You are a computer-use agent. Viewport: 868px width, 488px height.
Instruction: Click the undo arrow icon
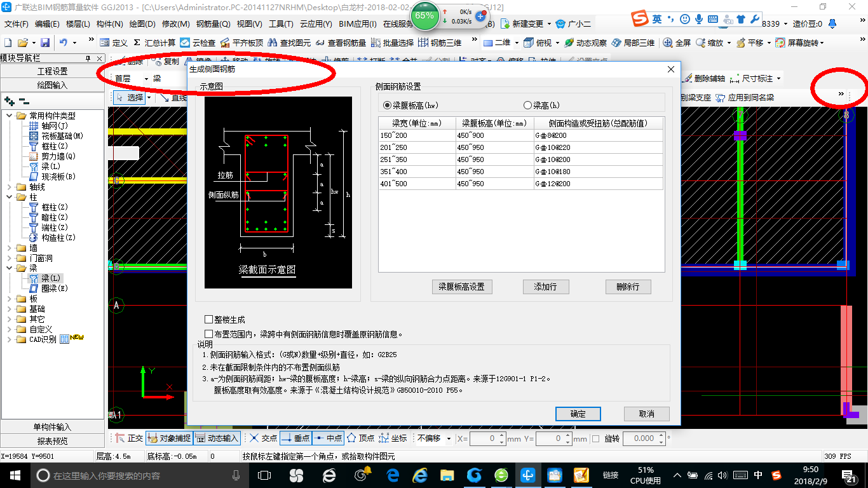coord(64,43)
